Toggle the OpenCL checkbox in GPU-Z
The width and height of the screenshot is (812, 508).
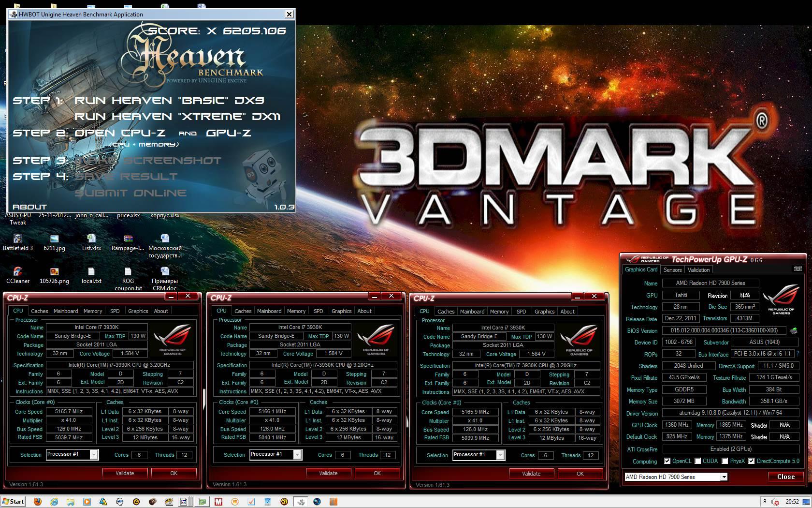pyautogui.click(x=667, y=461)
